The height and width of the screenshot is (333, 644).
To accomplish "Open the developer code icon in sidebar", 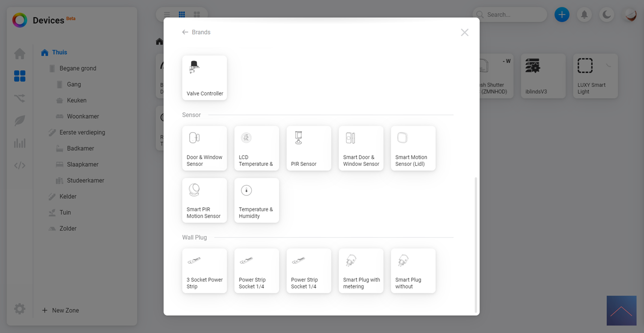I will [19, 166].
